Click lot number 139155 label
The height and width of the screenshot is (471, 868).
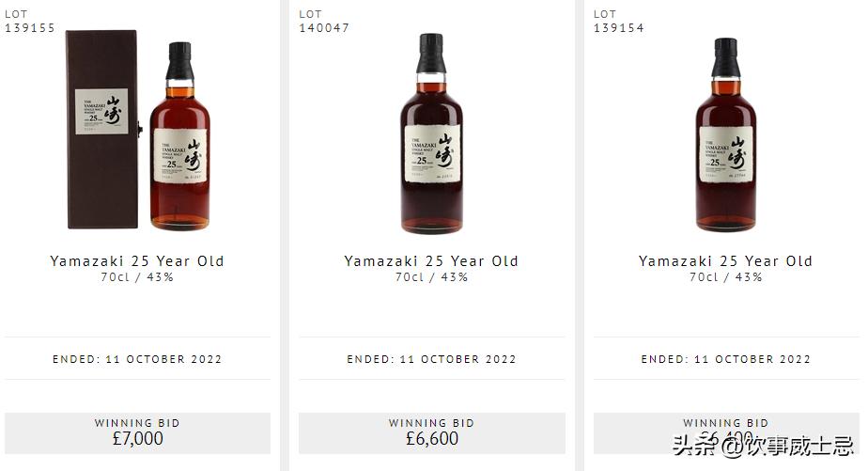(x=30, y=27)
